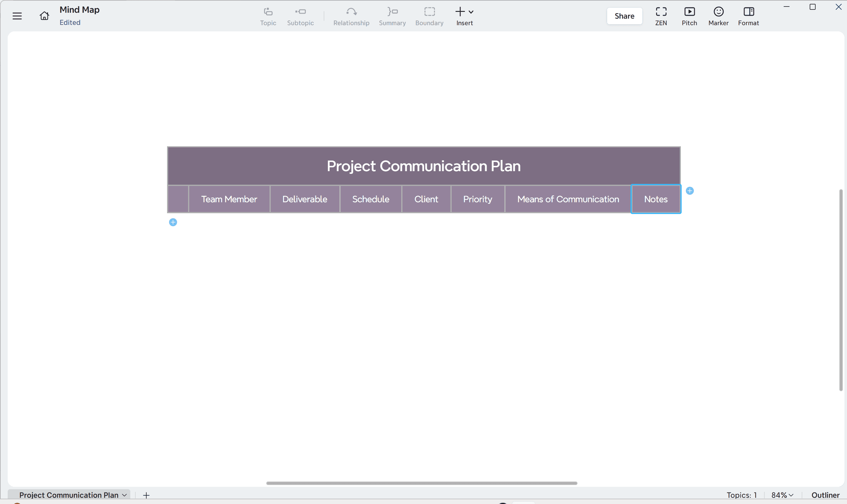This screenshot has width=847, height=504.
Task: Expand the Project Communication Plan sheet menu
Action: pyautogui.click(x=124, y=495)
